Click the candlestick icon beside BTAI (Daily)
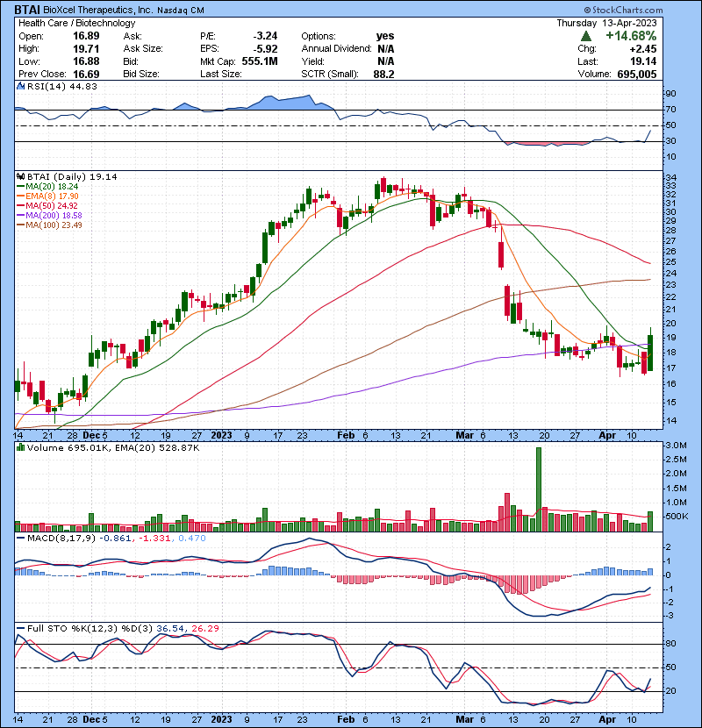This screenshot has height=728, width=702. coord(20,177)
